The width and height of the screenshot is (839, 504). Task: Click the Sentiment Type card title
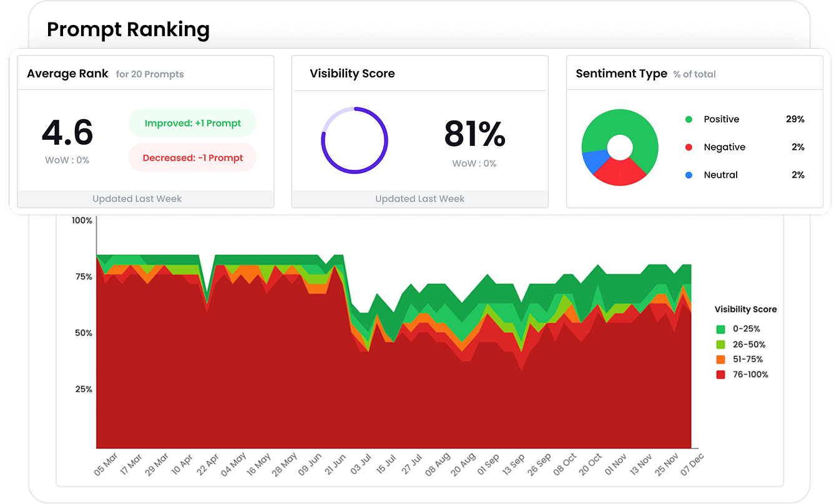tap(621, 74)
